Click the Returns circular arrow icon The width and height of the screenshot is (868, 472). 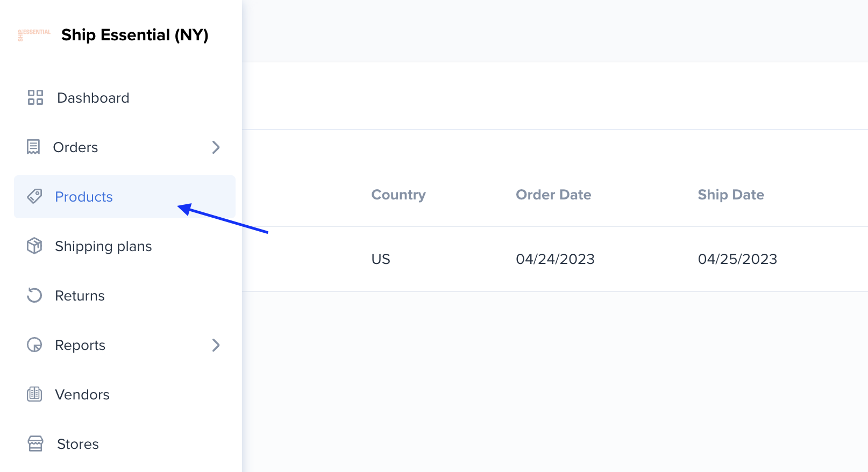pyautogui.click(x=34, y=295)
